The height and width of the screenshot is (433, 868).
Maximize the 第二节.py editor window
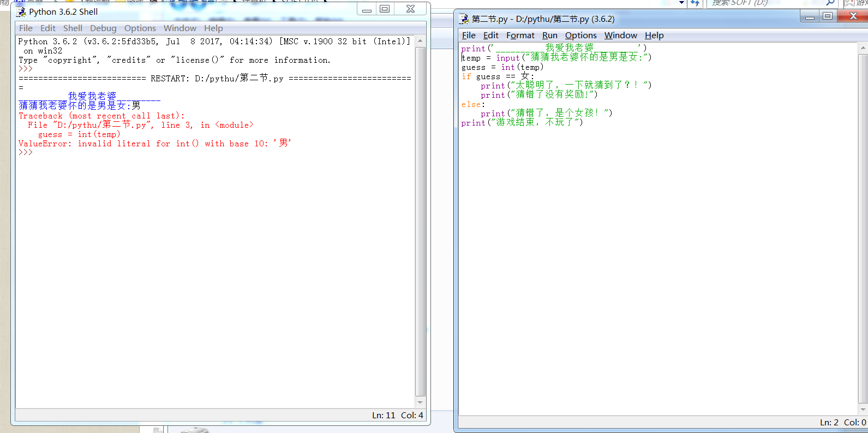tap(828, 16)
